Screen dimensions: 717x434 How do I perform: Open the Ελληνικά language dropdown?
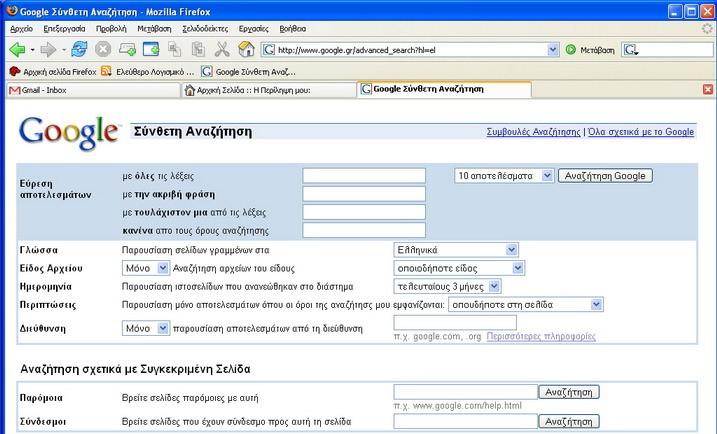pyautogui.click(x=455, y=250)
